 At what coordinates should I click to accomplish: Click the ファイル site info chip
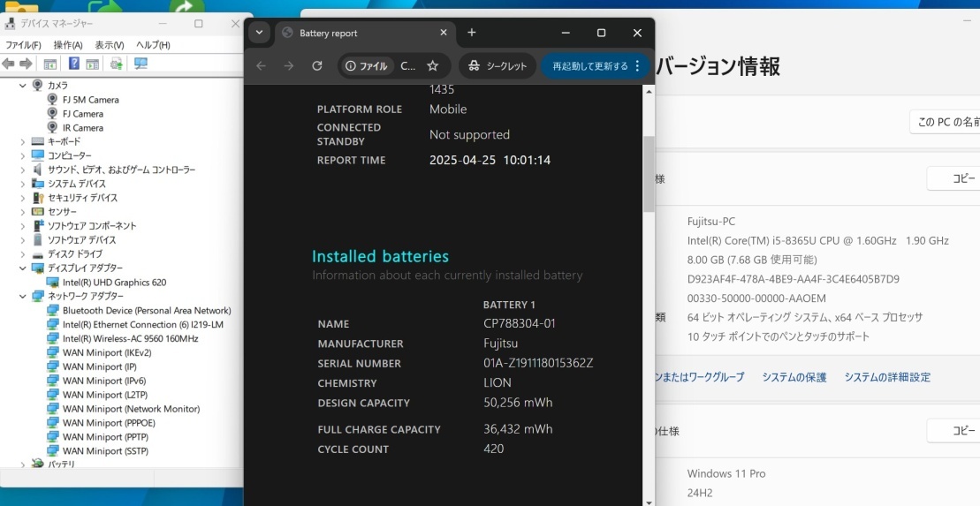click(367, 65)
